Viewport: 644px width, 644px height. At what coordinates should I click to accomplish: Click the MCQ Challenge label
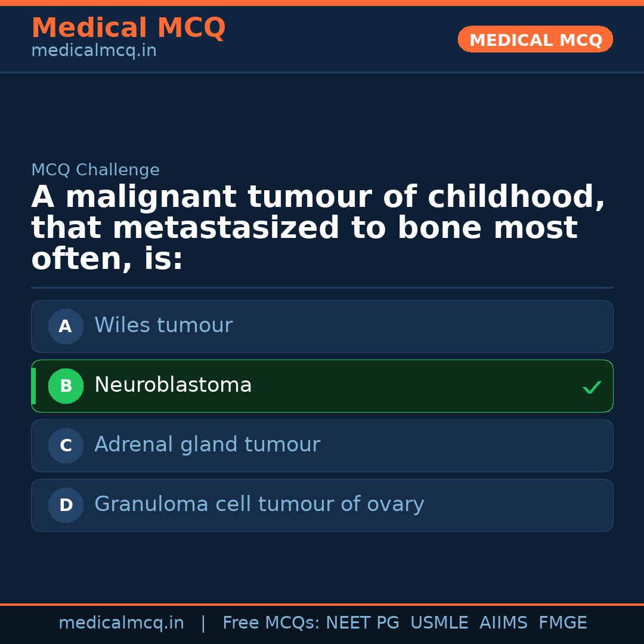tap(95, 170)
